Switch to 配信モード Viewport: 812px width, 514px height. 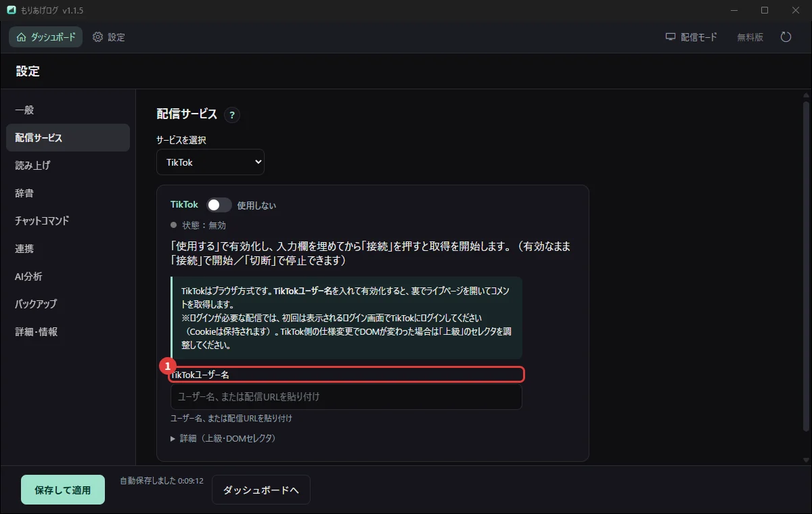[691, 37]
